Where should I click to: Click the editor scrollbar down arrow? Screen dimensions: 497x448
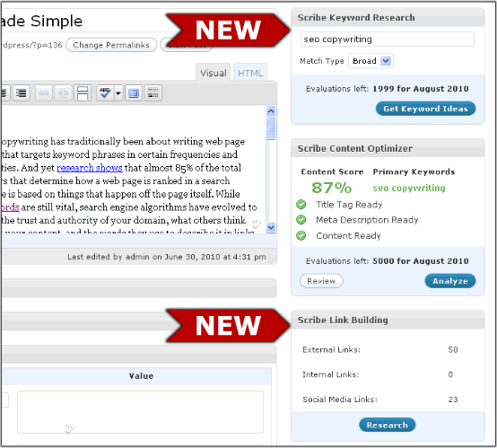(x=271, y=227)
